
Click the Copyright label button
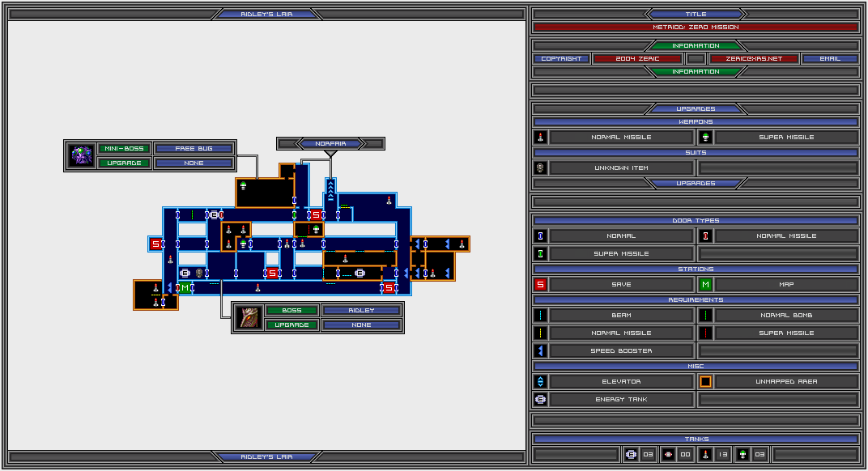[561, 58]
